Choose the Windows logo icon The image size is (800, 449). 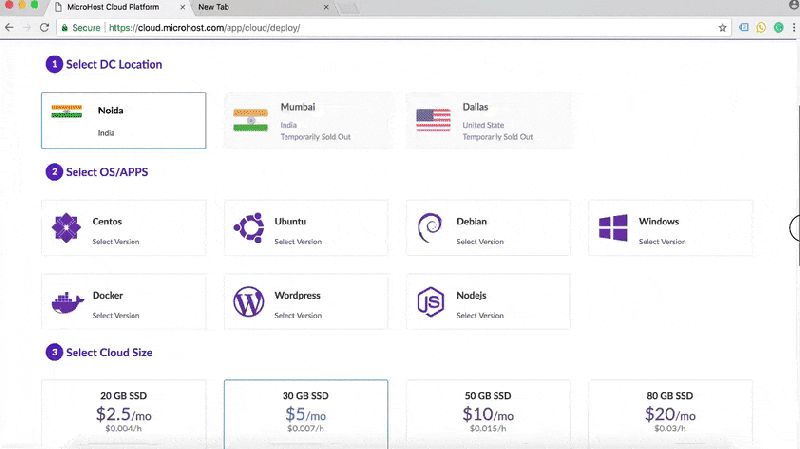click(x=612, y=229)
